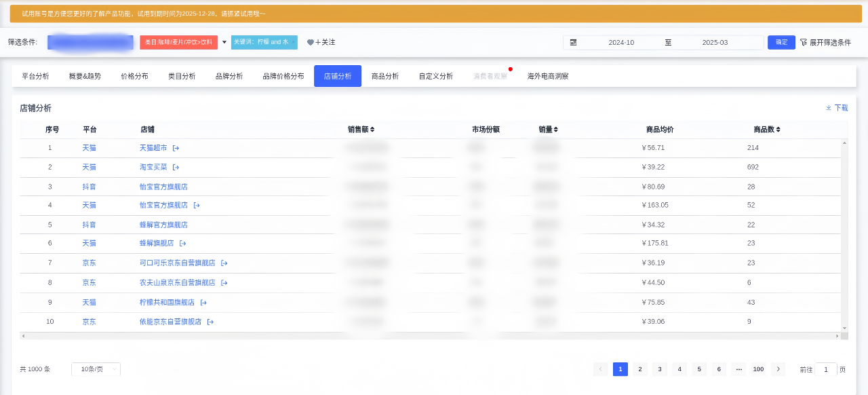Go to page 3
Image resolution: width=868 pixels, height=395 pixels.
click(x=659, y=369)
